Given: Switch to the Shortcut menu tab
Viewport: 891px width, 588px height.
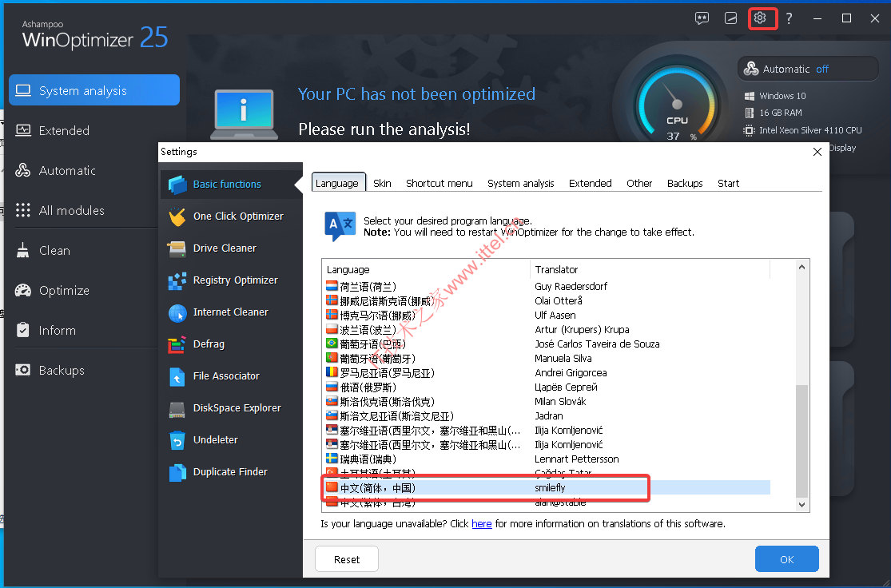Looking at the screenshot, I should [x=440, y=183].
